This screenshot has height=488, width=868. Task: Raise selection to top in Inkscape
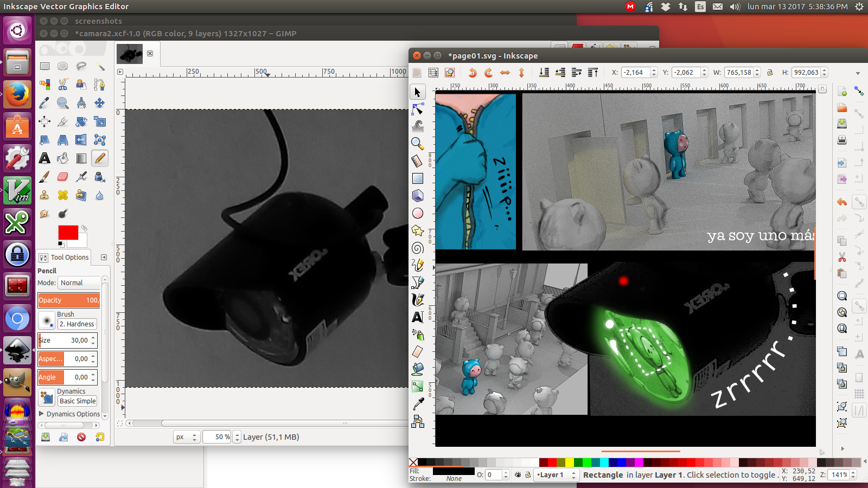coord(593,73)
